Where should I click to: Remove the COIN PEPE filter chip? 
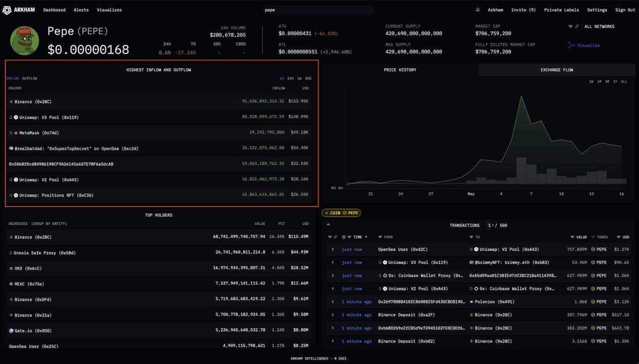tap(326, 213)
